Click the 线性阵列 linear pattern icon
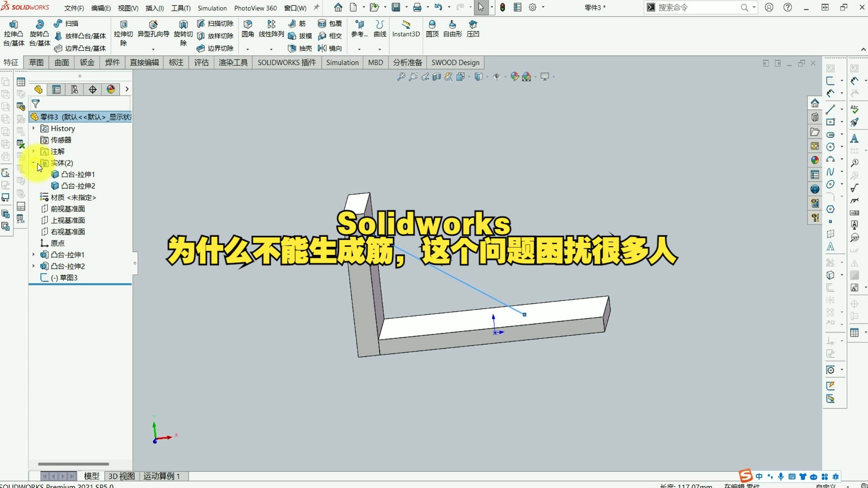This screenshot has height=488, width=868. (271, 28)
